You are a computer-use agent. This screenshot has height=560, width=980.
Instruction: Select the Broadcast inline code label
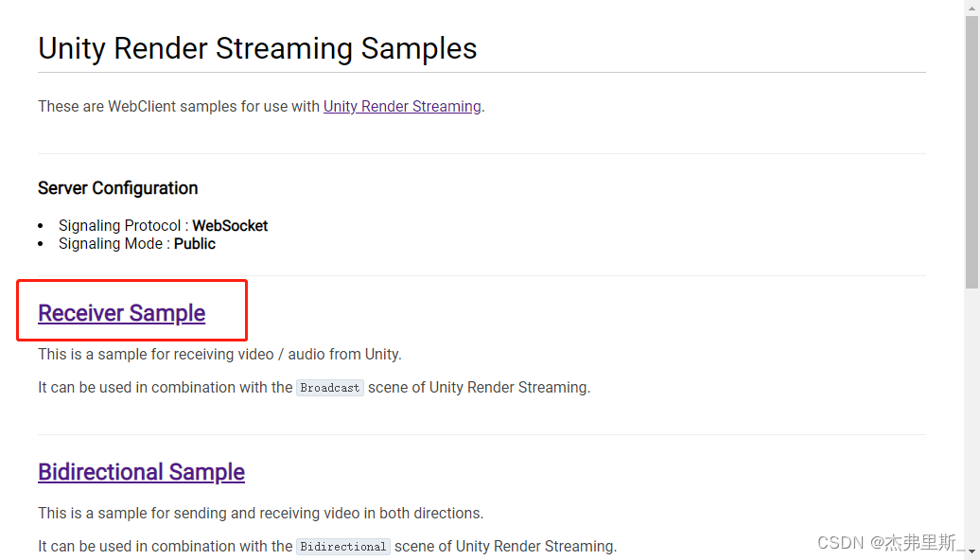point(329,387)
